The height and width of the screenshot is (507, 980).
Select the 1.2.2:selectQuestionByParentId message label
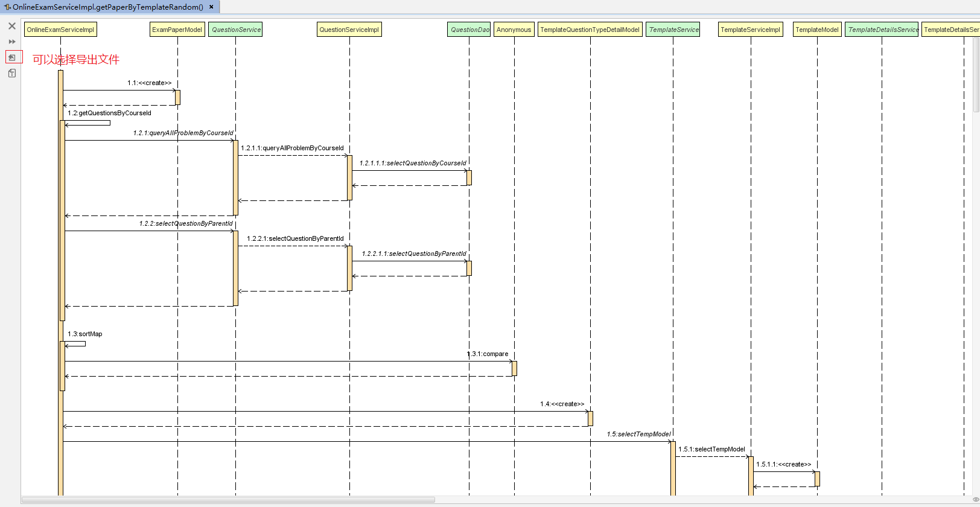[x=186, y=223]
